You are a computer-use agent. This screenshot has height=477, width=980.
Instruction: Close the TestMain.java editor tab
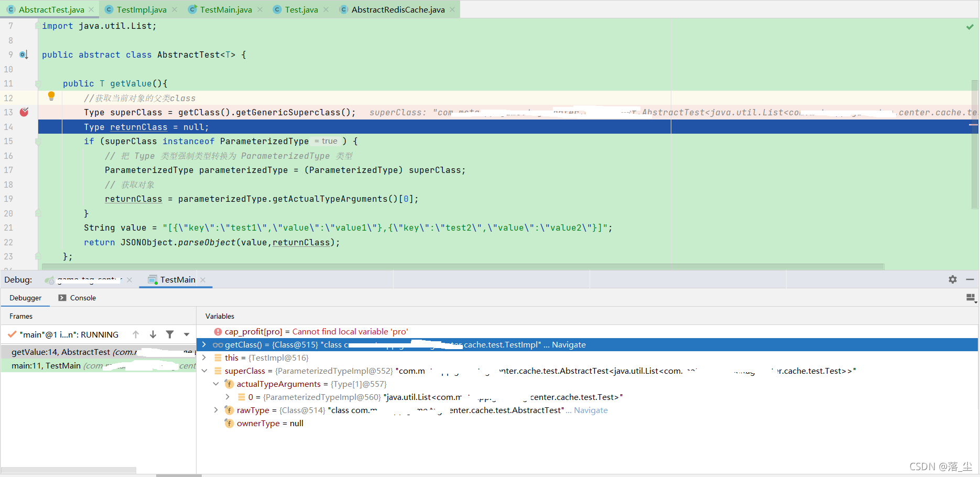point(260,9)
